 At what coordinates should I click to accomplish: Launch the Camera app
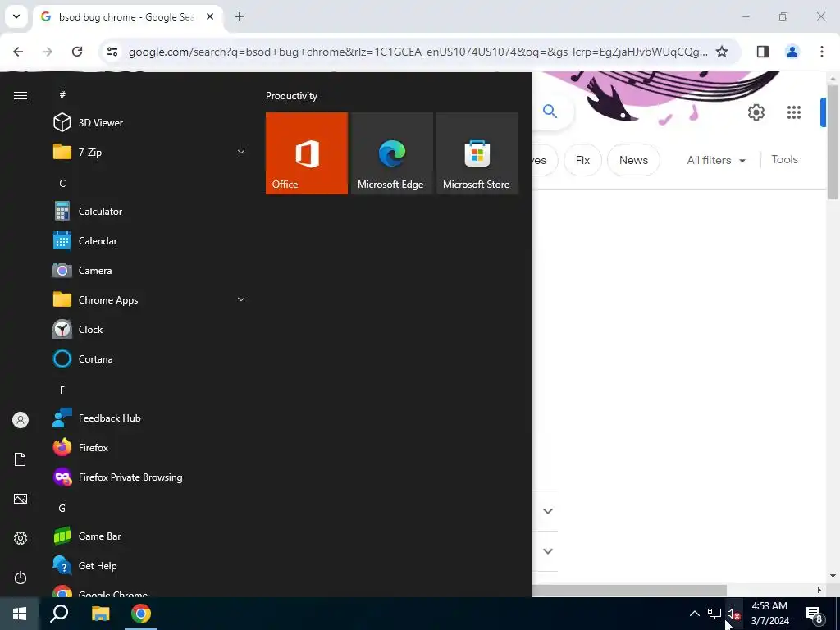pyautogui.click(x=150, y=271)
